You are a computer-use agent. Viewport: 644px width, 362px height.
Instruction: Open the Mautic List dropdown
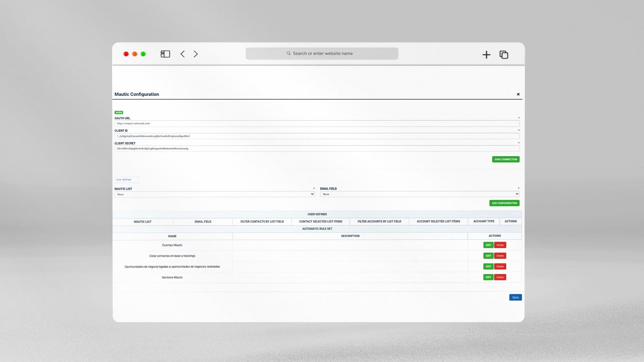215,194
